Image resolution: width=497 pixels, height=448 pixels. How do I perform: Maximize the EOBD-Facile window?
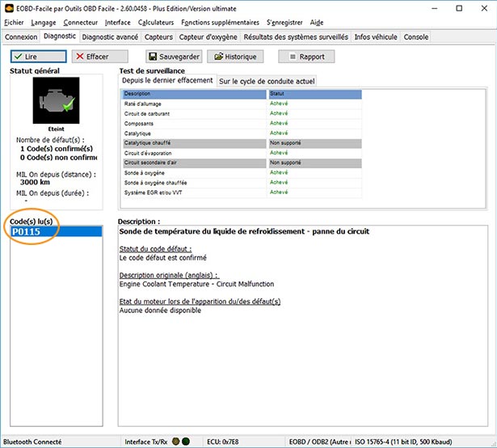click(459, 9)
